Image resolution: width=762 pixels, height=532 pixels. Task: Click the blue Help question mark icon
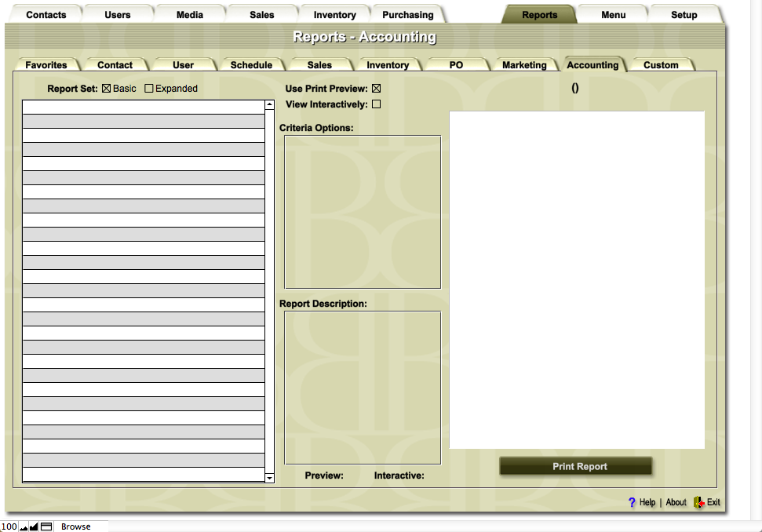point(632,502)
